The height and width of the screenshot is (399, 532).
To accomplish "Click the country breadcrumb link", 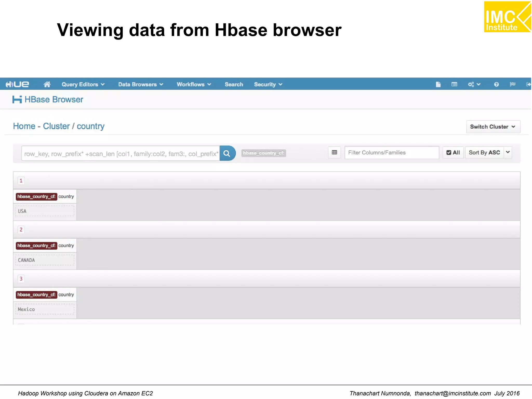I will (90, 126).
